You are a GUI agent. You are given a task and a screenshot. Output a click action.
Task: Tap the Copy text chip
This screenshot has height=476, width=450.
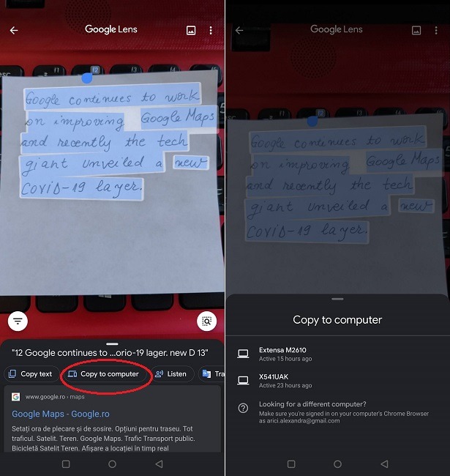pyautogui.click(x=31, y=374)
